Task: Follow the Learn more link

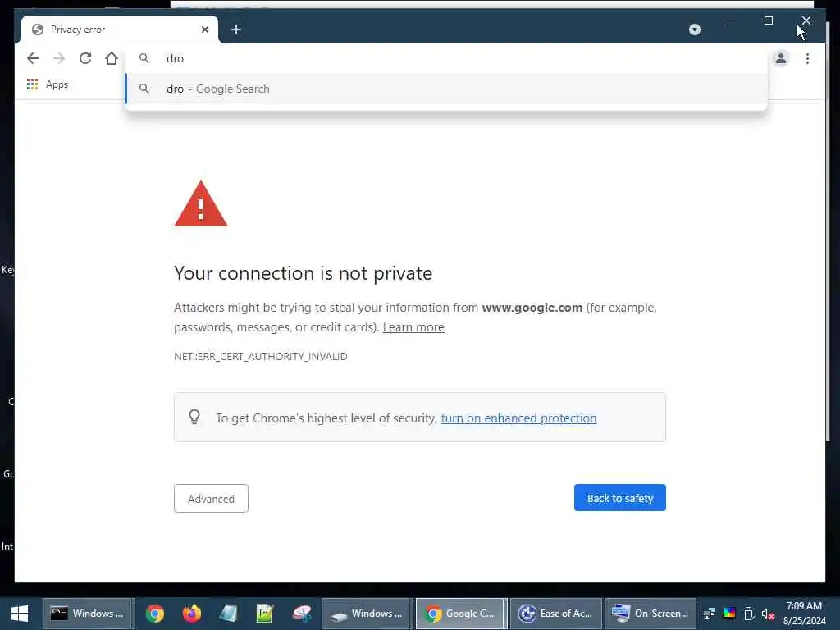Action: pyautogui.click(x=413, y=327)
